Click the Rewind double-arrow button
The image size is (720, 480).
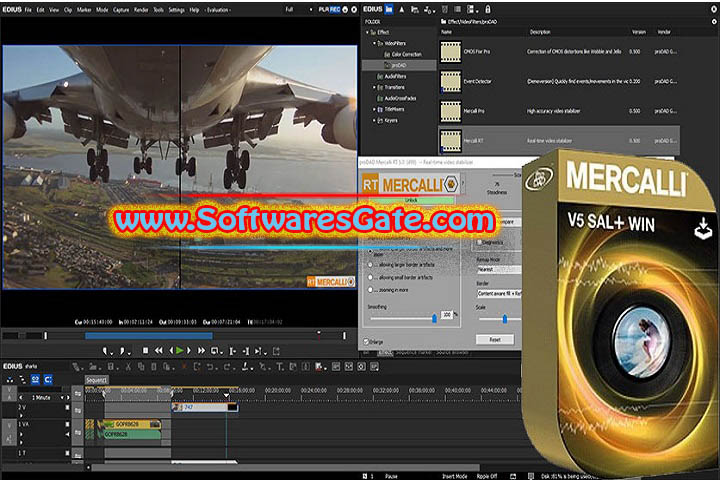pyautogui.click(x=158, y=351)
